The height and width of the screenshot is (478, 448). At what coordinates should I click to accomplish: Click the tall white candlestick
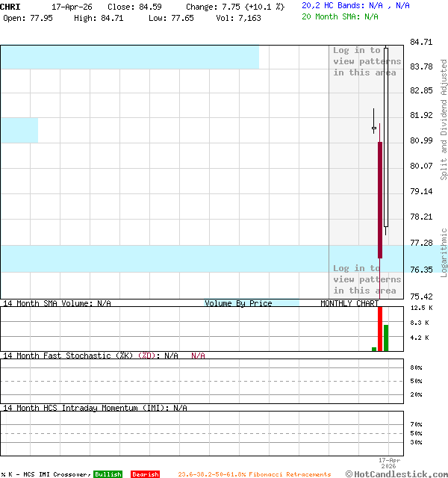tap(386, 134)
